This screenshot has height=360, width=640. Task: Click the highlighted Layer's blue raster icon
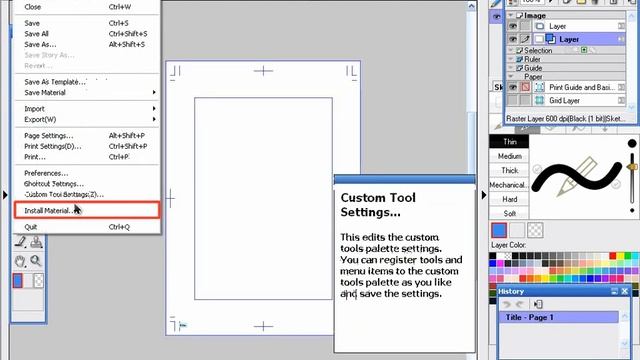[x=551, y=39]
